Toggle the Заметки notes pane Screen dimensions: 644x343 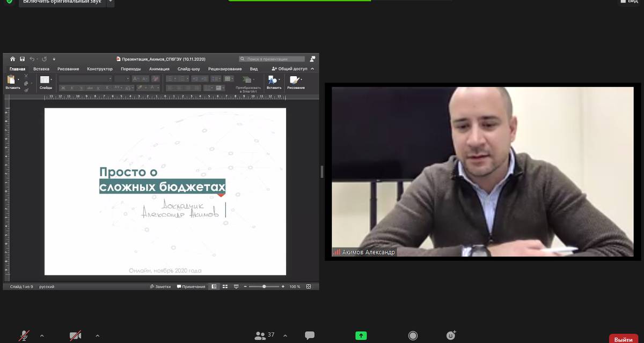(160, 287)
